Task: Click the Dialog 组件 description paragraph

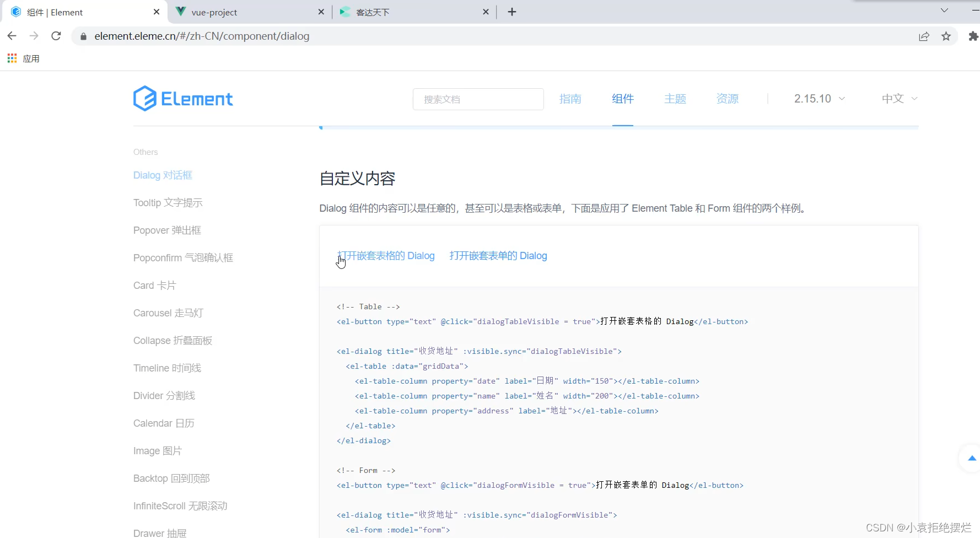Action: point(564,208)
